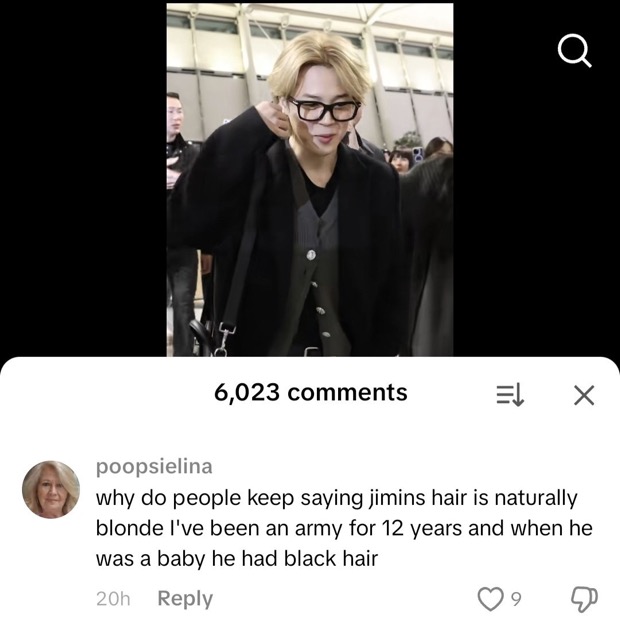Tap the 6,023 comments header

pos(311,392)
